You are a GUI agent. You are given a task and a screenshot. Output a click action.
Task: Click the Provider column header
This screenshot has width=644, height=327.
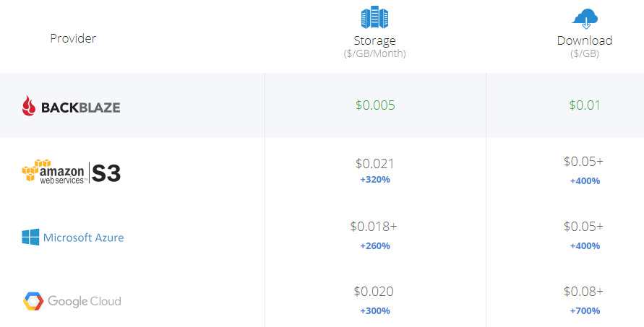73,38
